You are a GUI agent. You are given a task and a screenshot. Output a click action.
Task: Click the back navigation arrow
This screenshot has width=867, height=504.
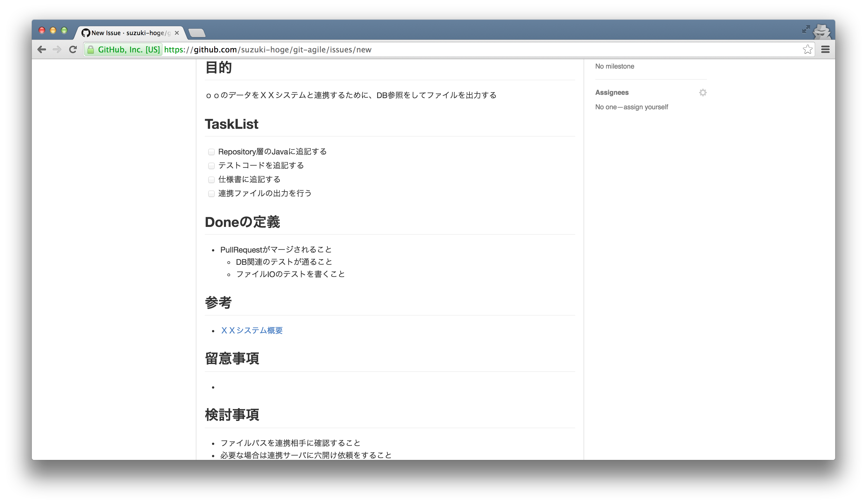[42, 50]
